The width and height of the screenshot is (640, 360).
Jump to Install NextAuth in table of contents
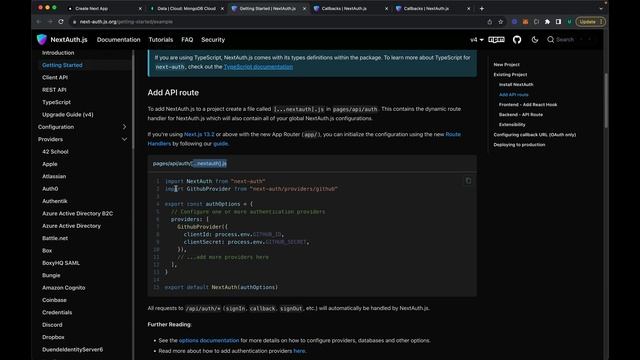click(x=516, y=84)
